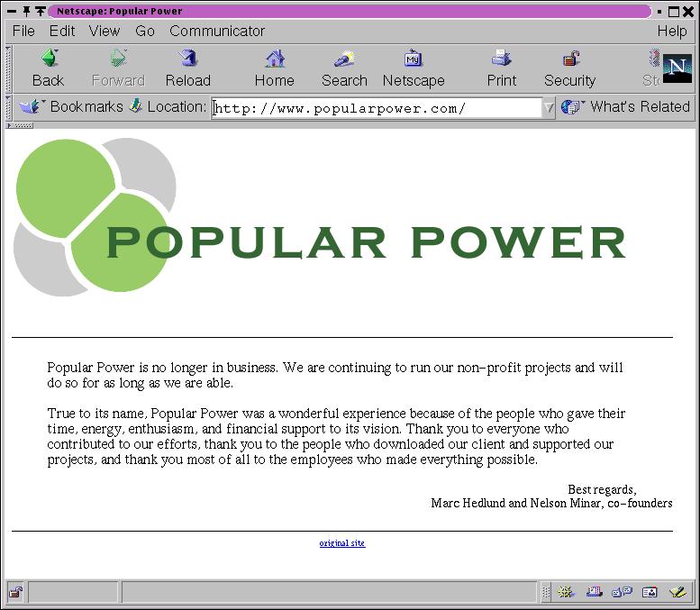Screen dimensions: 700x610
Task: Click the window pin icon in title bar
Action: (x=27, y=11)
